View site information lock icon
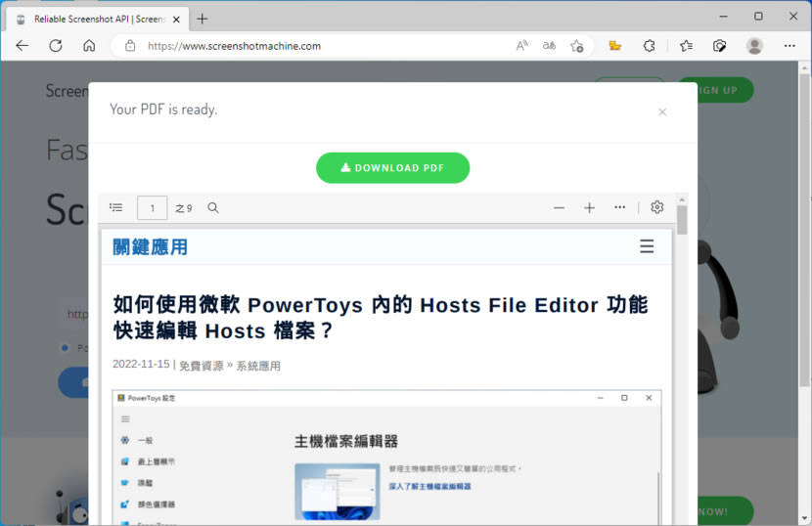Viewport: 812px width, 526px height. click(x=130, y=46)
